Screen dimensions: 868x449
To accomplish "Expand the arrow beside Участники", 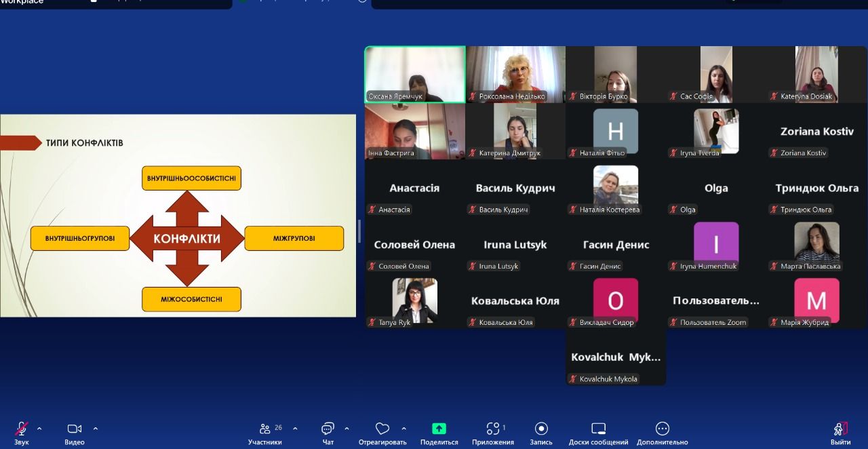I will [295, 429].
